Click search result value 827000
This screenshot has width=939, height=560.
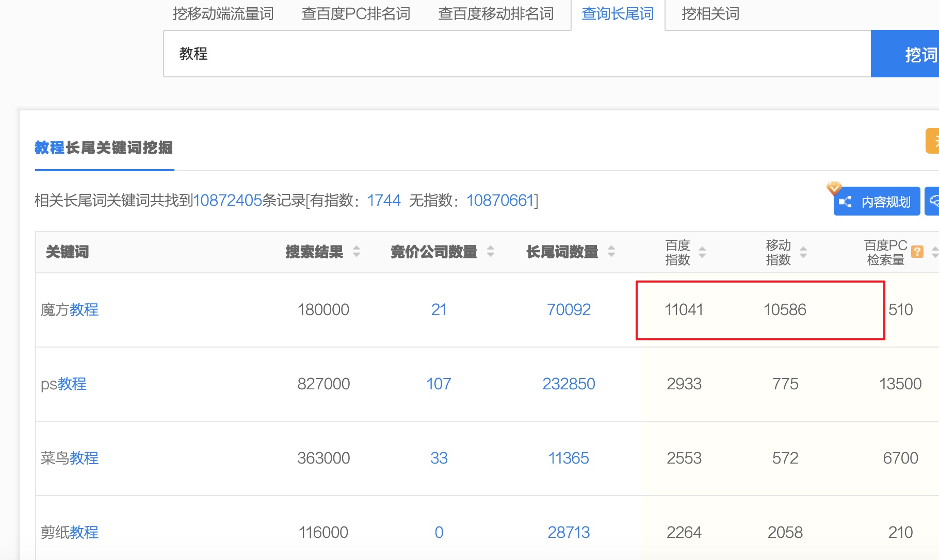coord(323,384)
